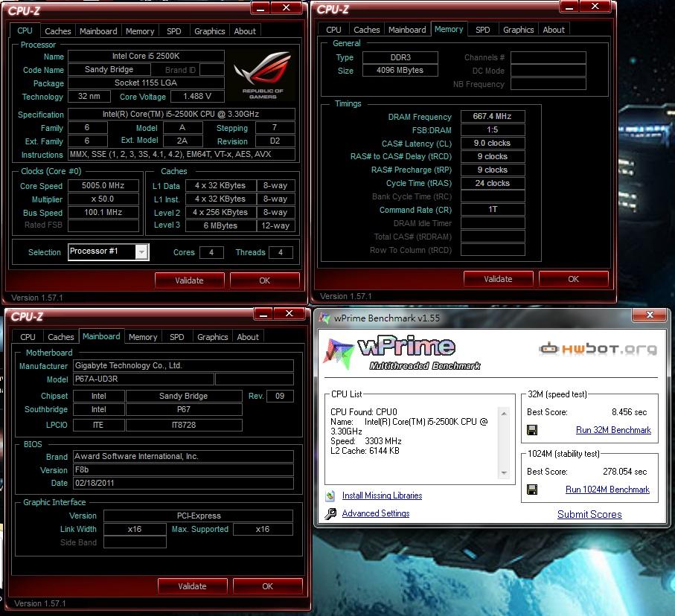This screenshot has width=675, height=616.
Task: Go to About tab in bottom CPU-Z window
Action: click(x=248, y=337)
